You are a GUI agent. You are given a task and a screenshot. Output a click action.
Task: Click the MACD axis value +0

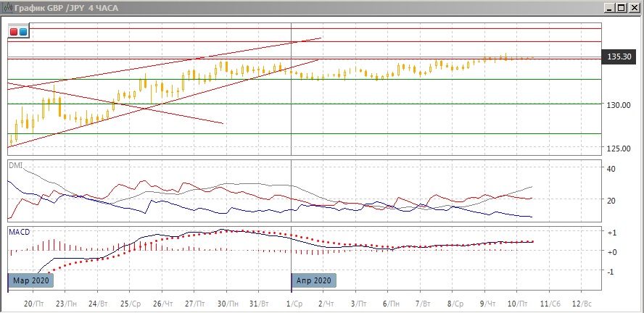pyautogui.click(x=613, y=252)
